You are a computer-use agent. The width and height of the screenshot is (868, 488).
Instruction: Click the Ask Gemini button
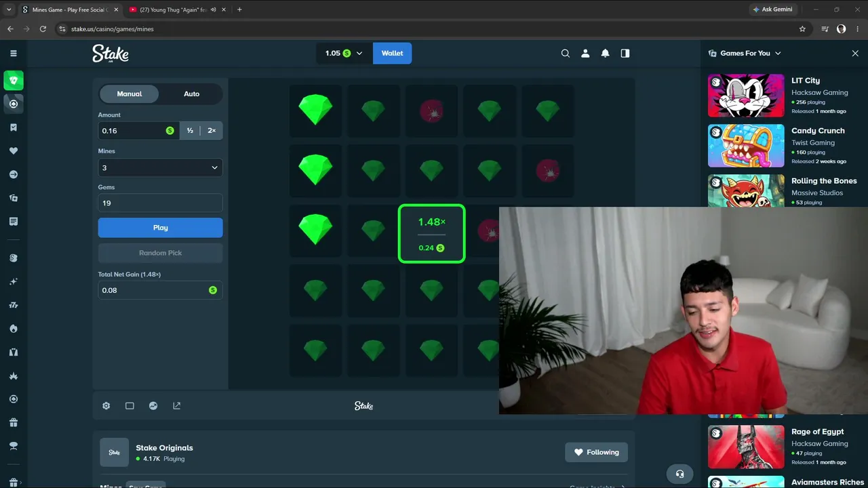pyautogui.click(x=772, y=9)
